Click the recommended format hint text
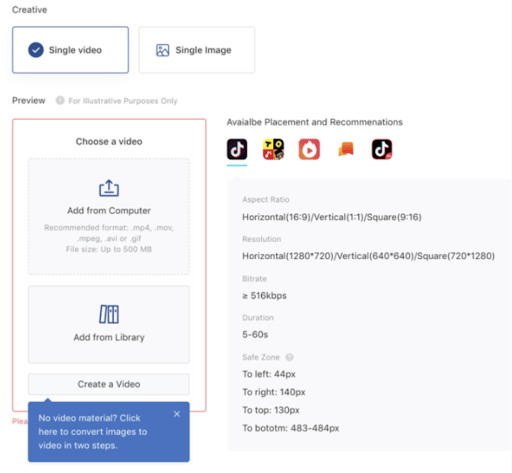This screenshot has height=473, width=512. click(109, 238)
